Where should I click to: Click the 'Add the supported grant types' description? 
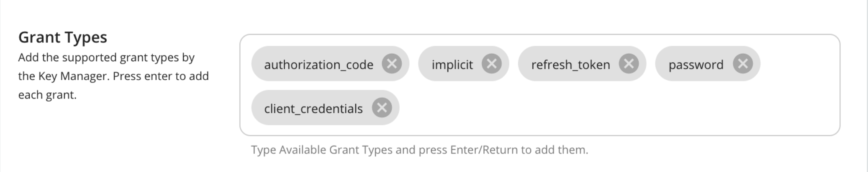point(106,57)
